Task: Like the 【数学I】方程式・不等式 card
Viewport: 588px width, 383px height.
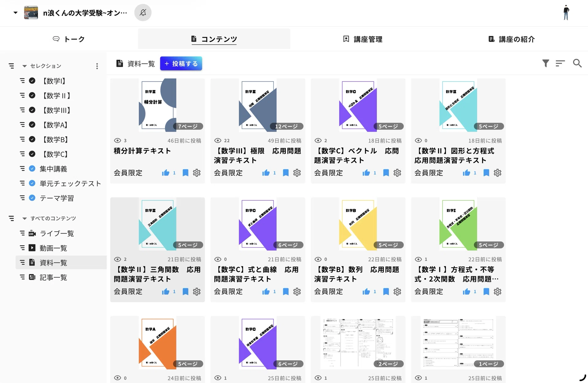Action: (x=466, y=291)
